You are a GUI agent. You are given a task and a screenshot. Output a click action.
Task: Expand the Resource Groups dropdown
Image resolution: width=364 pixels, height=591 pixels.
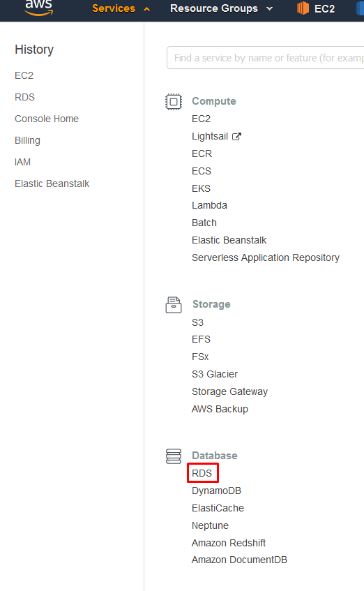tap(269, 8)
